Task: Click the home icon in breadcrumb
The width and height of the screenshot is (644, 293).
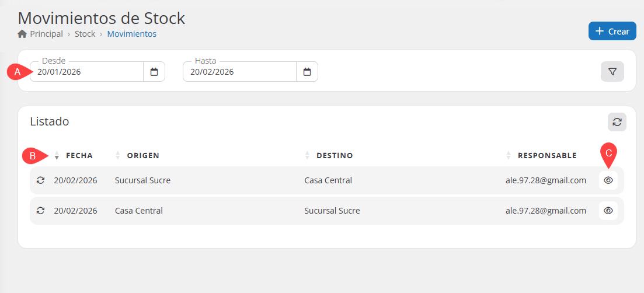Action: pyautogui.click(x=23, y=34)
